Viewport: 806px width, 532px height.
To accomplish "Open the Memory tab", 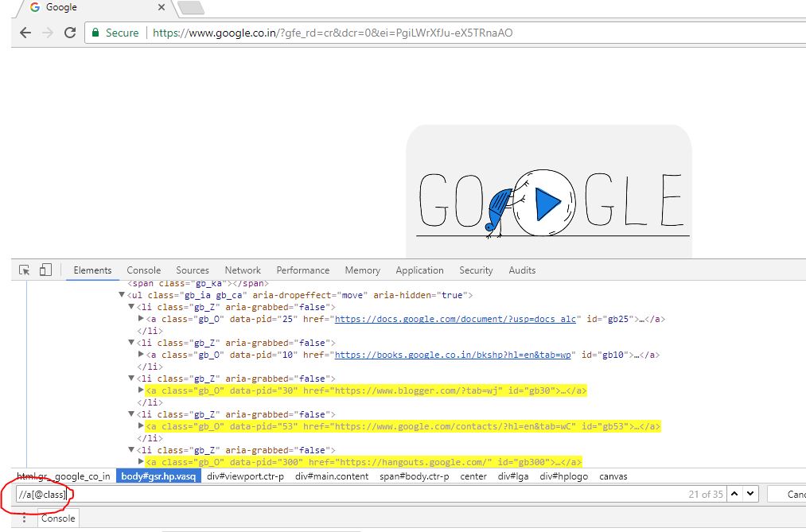I will pyautogui.click(x=362, y=270).
